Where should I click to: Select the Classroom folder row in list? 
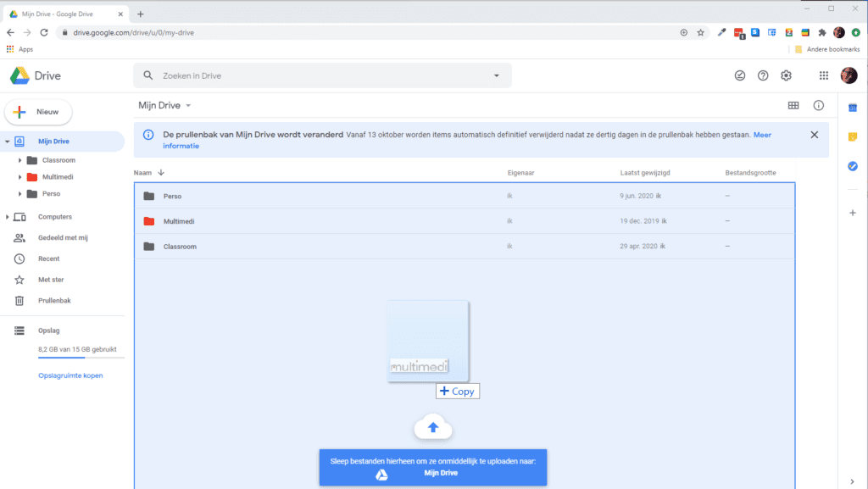pyautogui.click(x=465, y=246)
